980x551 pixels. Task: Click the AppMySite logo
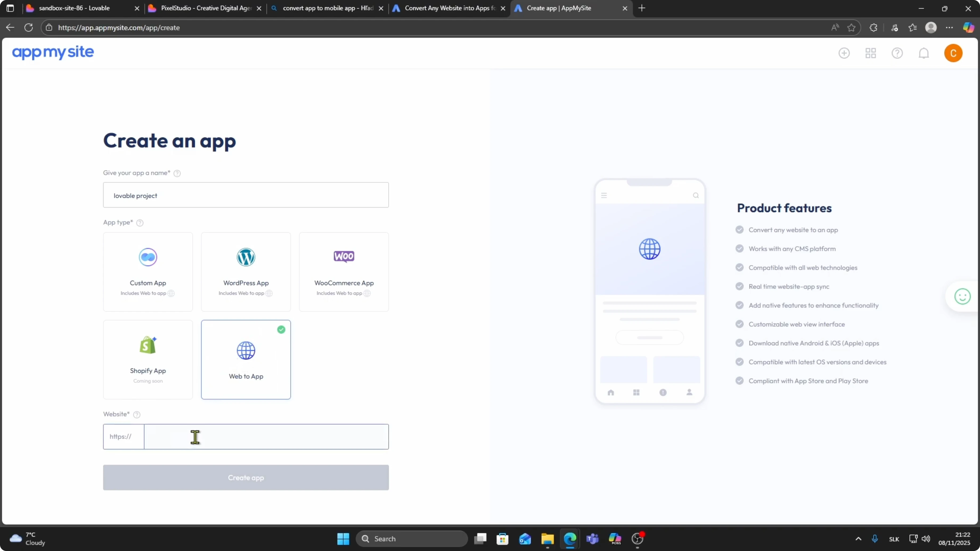pyautogui.click(x=53, y=52)
